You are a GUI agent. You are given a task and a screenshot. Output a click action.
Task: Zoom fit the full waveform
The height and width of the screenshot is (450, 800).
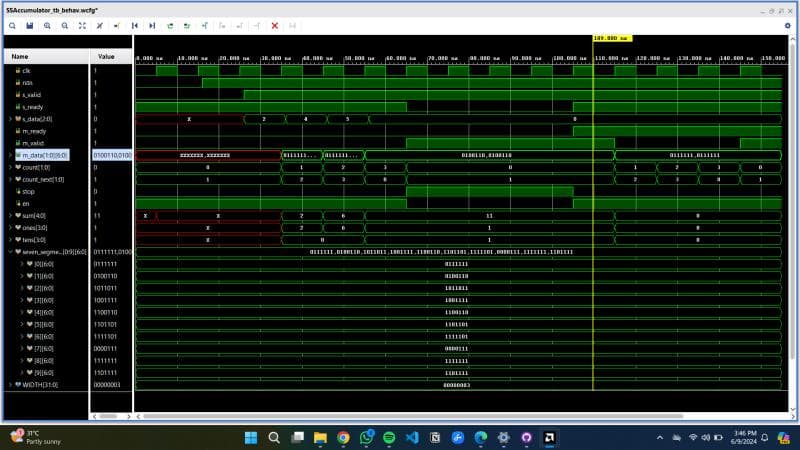(82, 26)
